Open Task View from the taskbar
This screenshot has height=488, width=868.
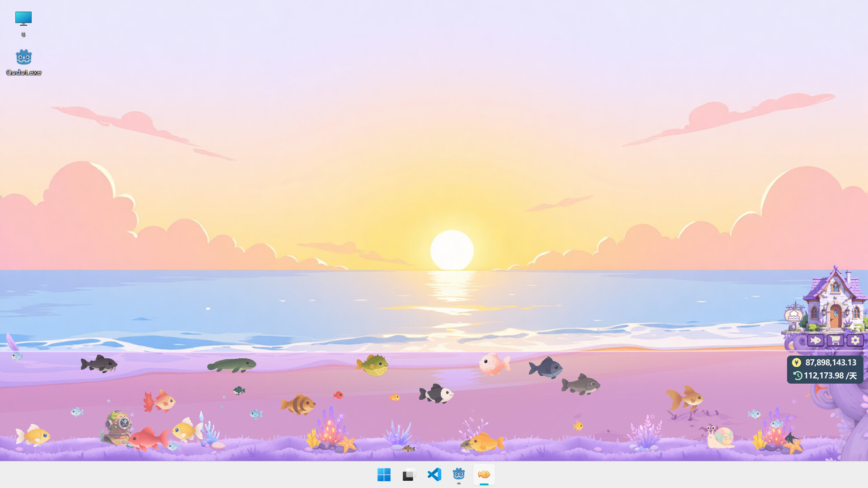pos(409,474)
